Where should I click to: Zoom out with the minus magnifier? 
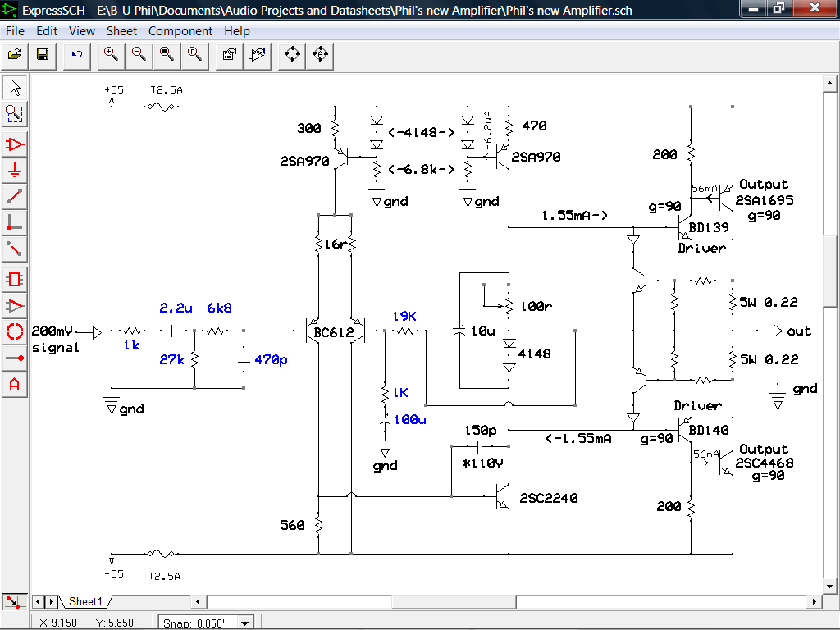click(x=139, y=55)
